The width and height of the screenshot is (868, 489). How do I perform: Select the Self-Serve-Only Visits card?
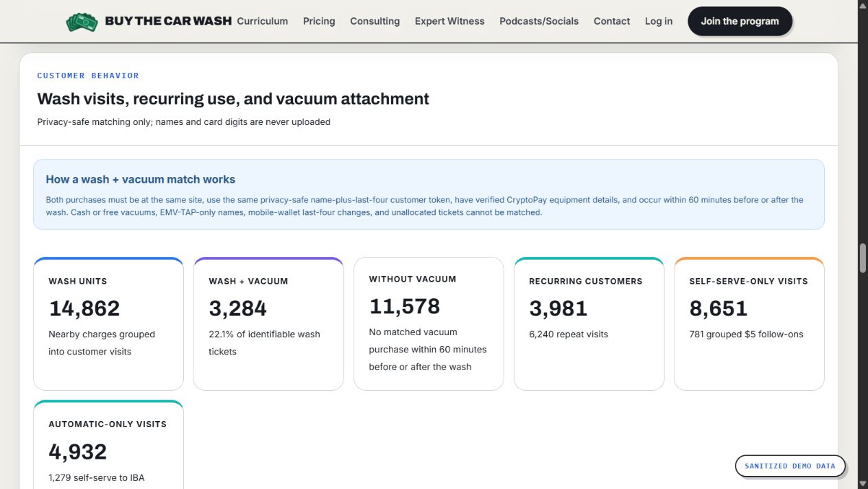(x=749, y=323)
